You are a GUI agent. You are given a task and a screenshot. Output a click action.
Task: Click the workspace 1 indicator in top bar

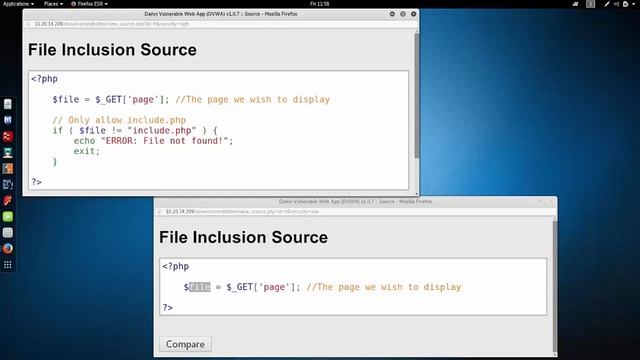pyautogui.click(x=591, y=4)
